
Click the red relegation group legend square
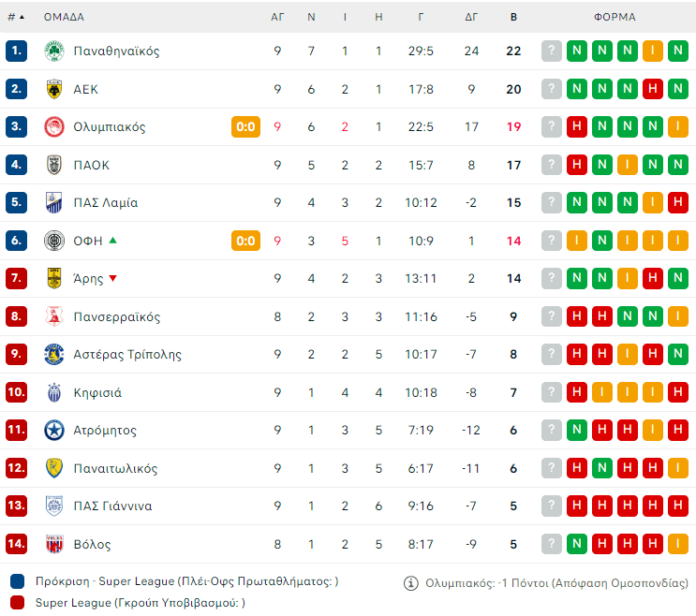(17, 603)
